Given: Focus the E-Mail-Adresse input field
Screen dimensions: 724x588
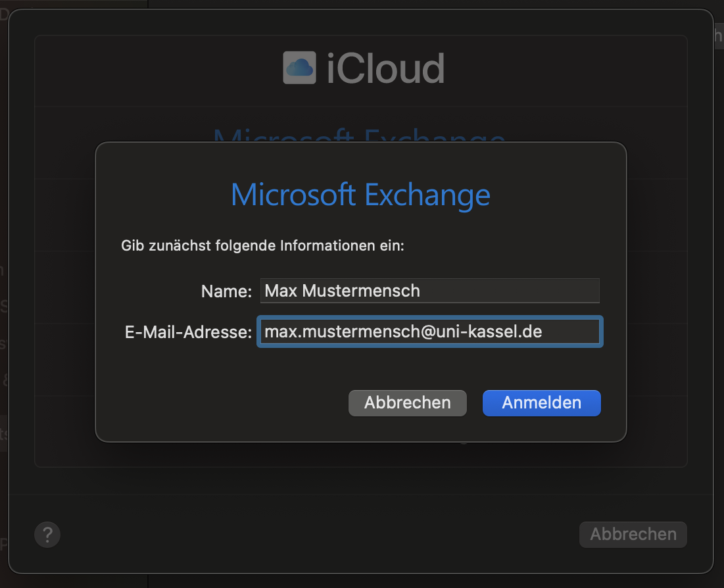Looking at the screenshot, I should (x=430, y=331).
